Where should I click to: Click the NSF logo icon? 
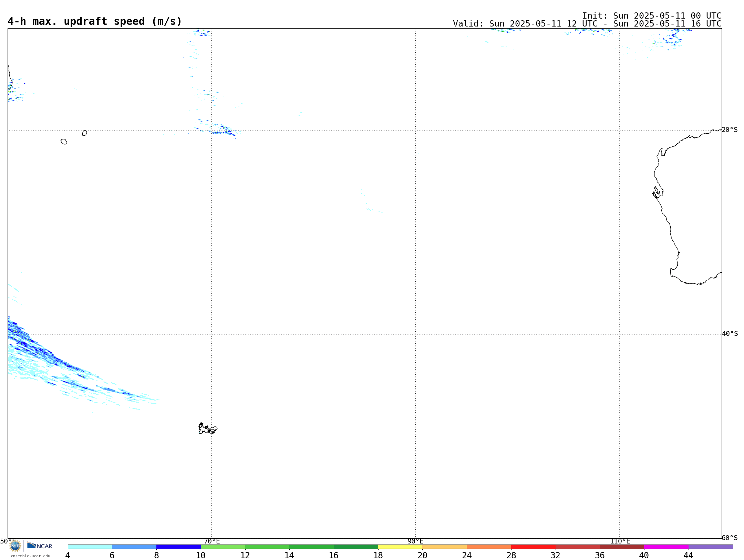(15, 546)
